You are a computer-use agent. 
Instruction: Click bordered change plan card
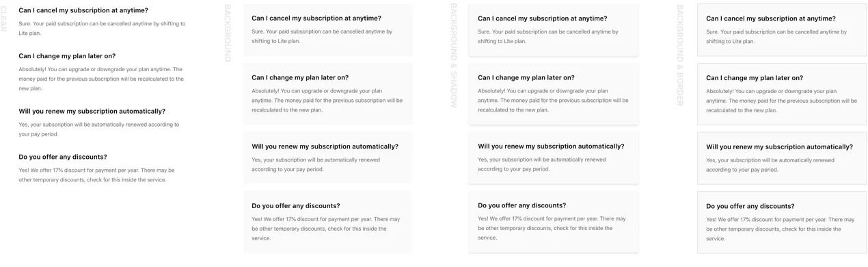(x=781, y=94)
